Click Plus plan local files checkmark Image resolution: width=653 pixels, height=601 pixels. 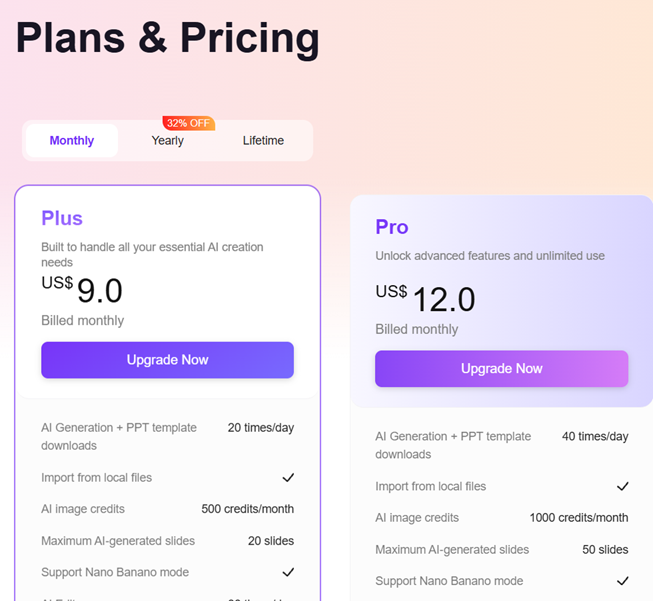[288, 478]
